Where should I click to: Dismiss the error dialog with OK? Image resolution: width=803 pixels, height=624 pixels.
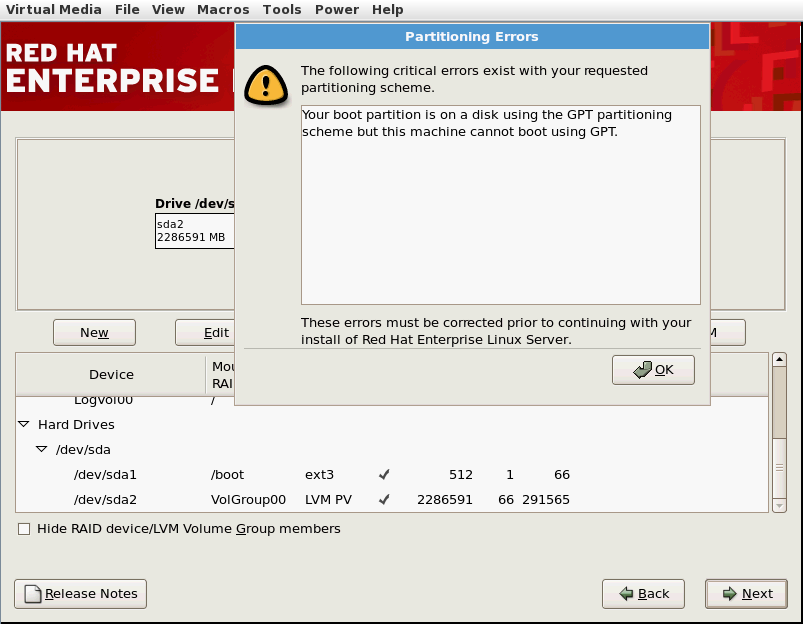653,369
